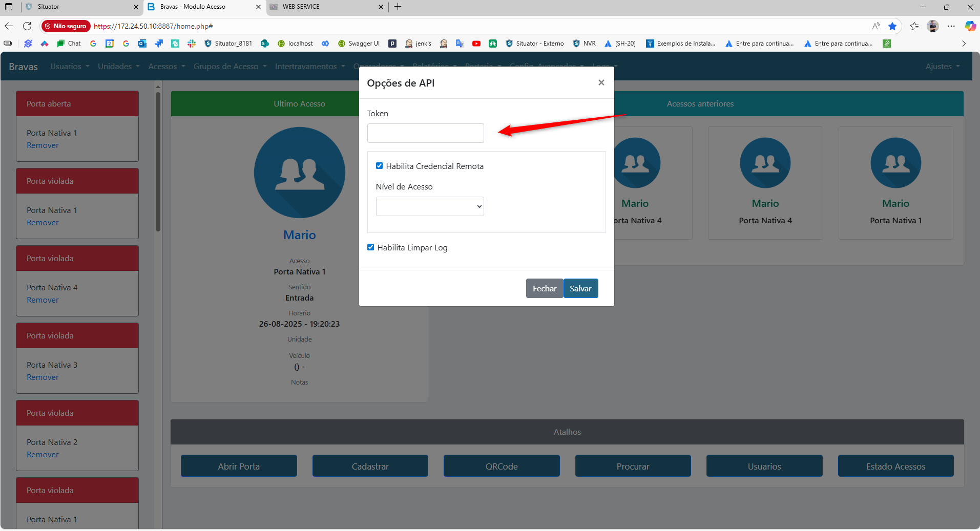
Task: Open the Outlook bookmark icon
Action: (x=142, y=44)
